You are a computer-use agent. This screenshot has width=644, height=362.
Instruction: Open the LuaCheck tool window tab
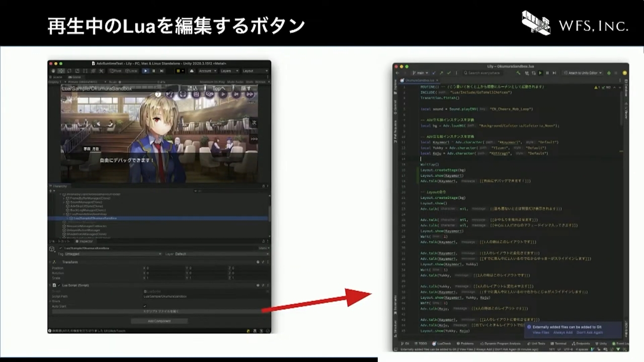(441, 343)
